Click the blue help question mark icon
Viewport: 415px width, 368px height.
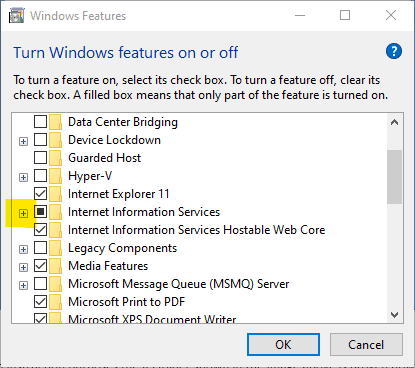tap(394, 51)
